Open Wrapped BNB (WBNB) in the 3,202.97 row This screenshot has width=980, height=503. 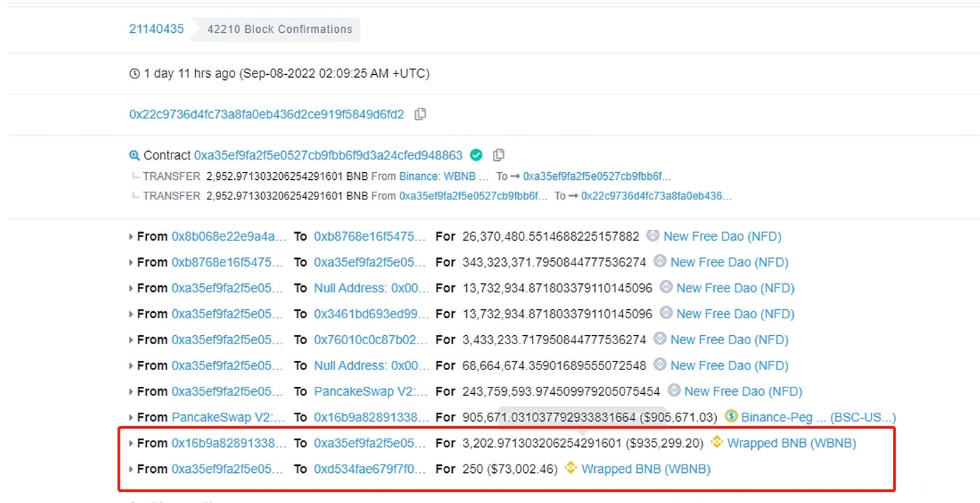(x=792, y=444)
